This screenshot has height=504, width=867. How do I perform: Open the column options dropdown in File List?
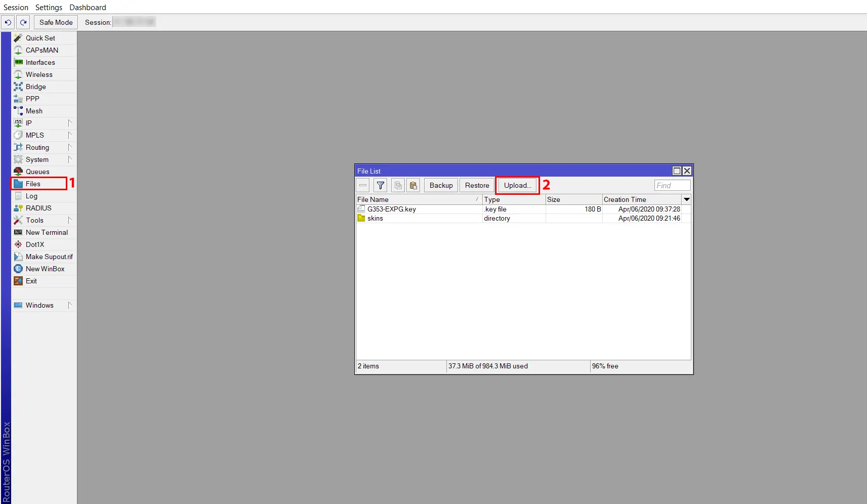pos(686,199)
